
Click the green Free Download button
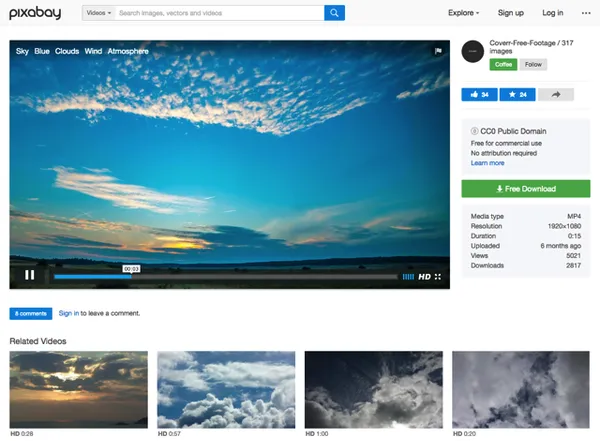[526, 189]
